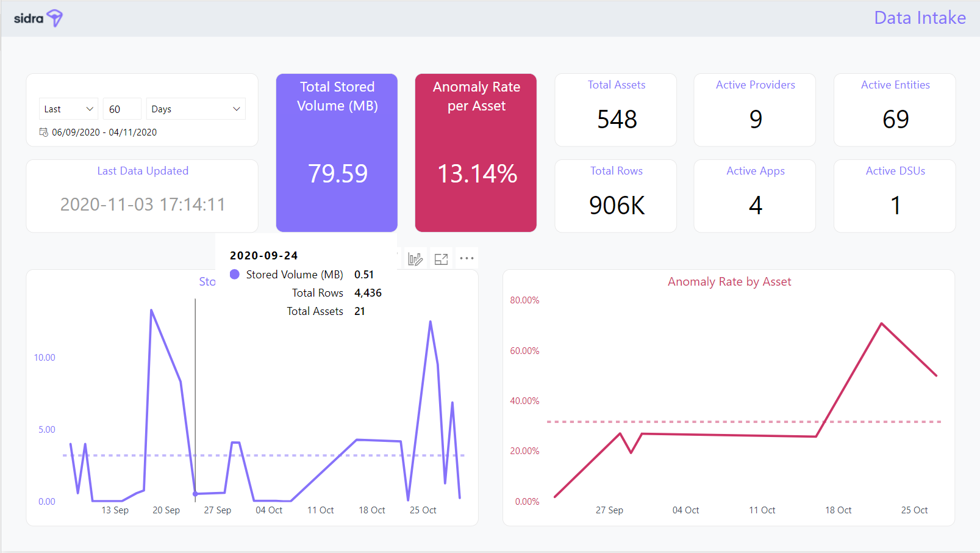The image size is (980, 553).
Task: Click the Anomaly Rate by Asset chart title
Action: (729, 282)
